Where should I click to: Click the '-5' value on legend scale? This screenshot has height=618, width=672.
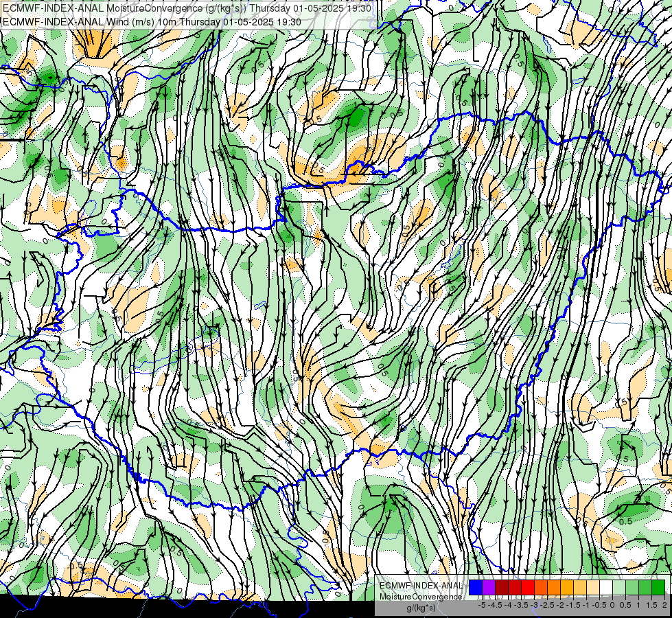[482, 605]
